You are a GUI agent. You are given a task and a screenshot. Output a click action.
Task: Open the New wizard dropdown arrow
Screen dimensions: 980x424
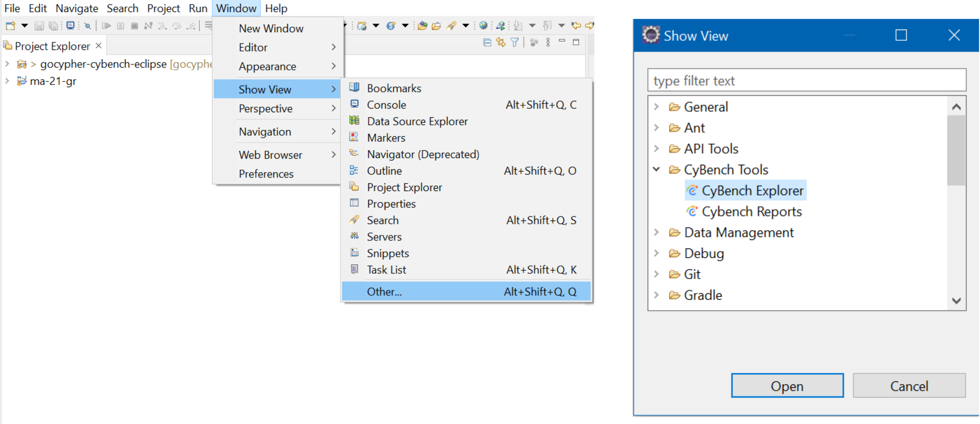[x=24, y=26]
